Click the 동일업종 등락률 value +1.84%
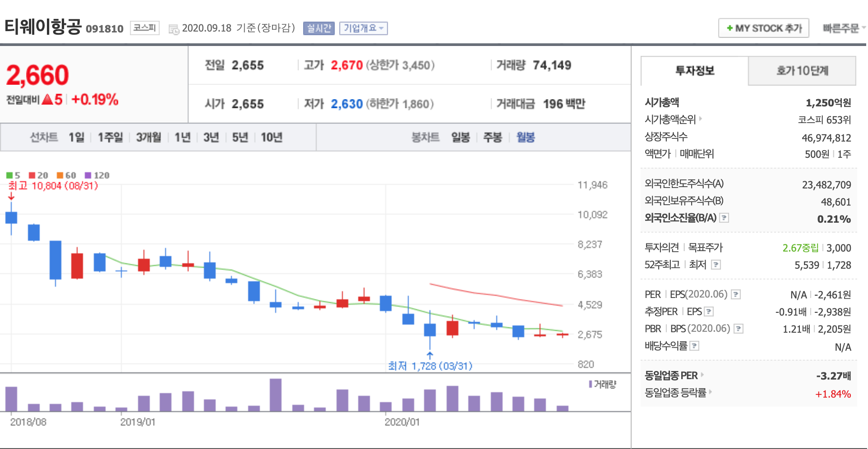Screen dimensions: 868x449 click(x=833, y=394)
